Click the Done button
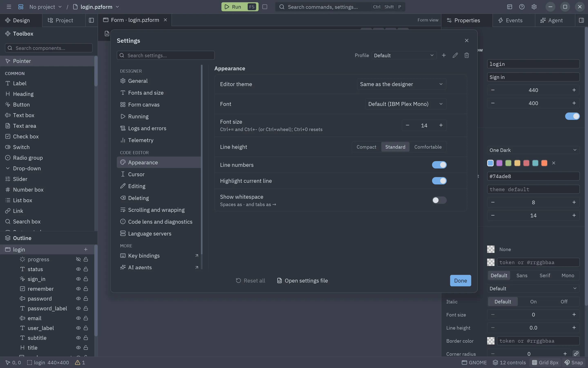This screenshot has height=368, width=588. 460,280
